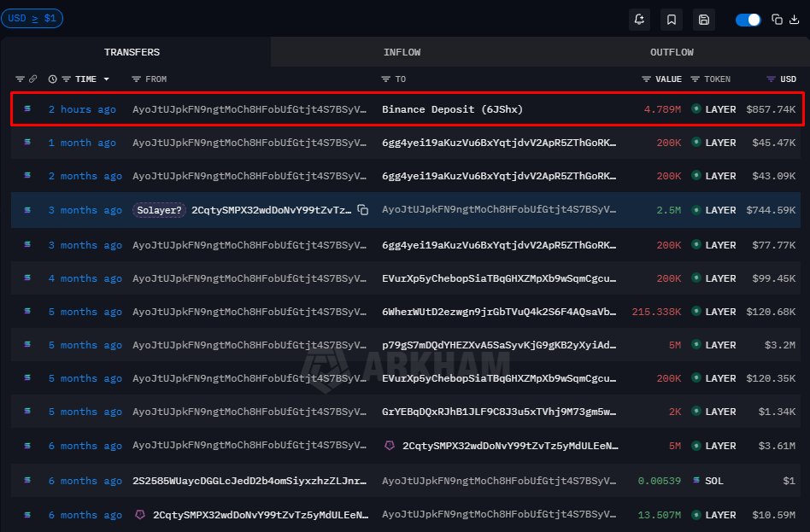Remove the USD ≥ $1 filter chip

coord(32,19)
